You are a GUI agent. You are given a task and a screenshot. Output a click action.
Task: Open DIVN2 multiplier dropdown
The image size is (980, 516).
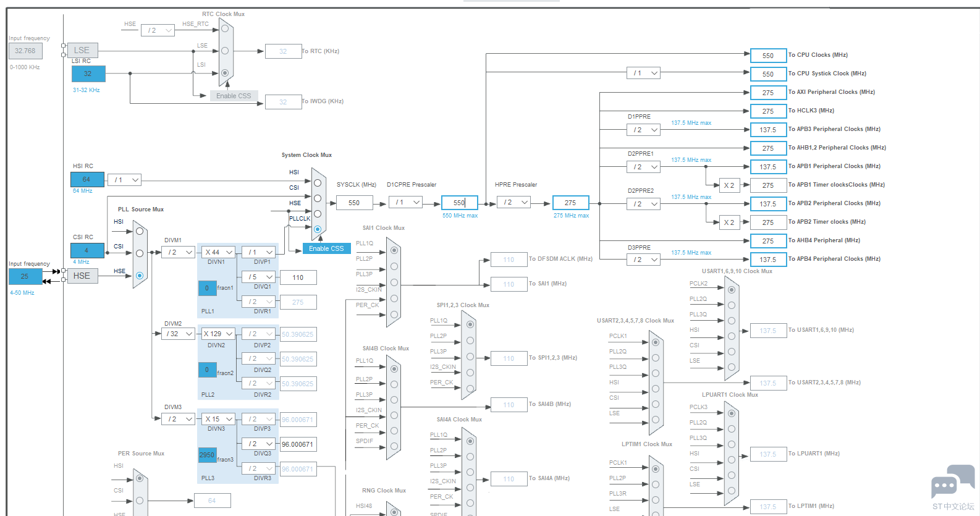[x=219, y=334]
